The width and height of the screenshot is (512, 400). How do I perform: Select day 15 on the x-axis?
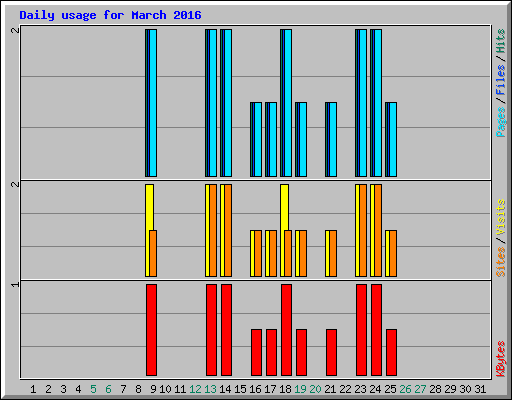[240, 389]
